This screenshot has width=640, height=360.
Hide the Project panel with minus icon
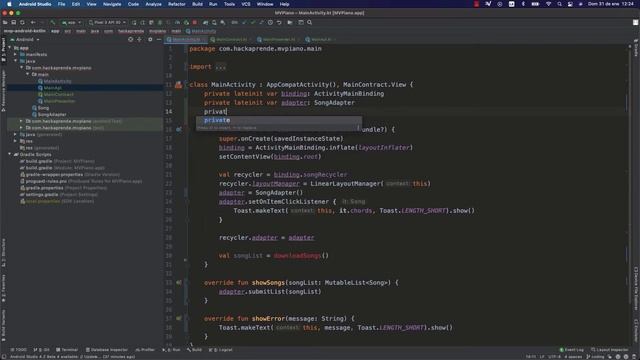[x=159, y=40]
